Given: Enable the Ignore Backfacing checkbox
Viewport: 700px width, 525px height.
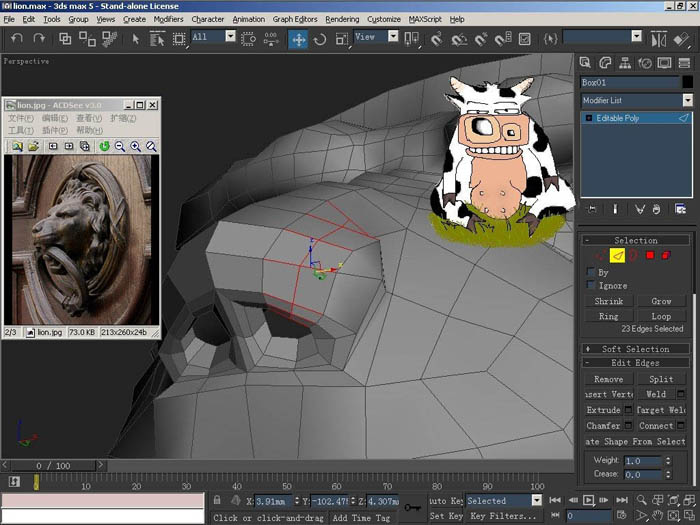Looking at the screenshot, I should tap(591, 285).
